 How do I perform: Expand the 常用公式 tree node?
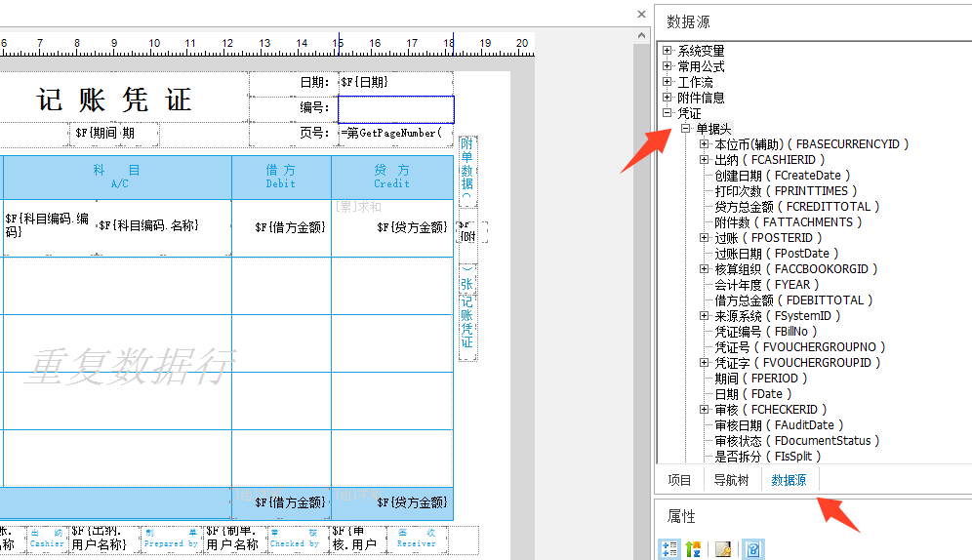(x=667, y=65)
